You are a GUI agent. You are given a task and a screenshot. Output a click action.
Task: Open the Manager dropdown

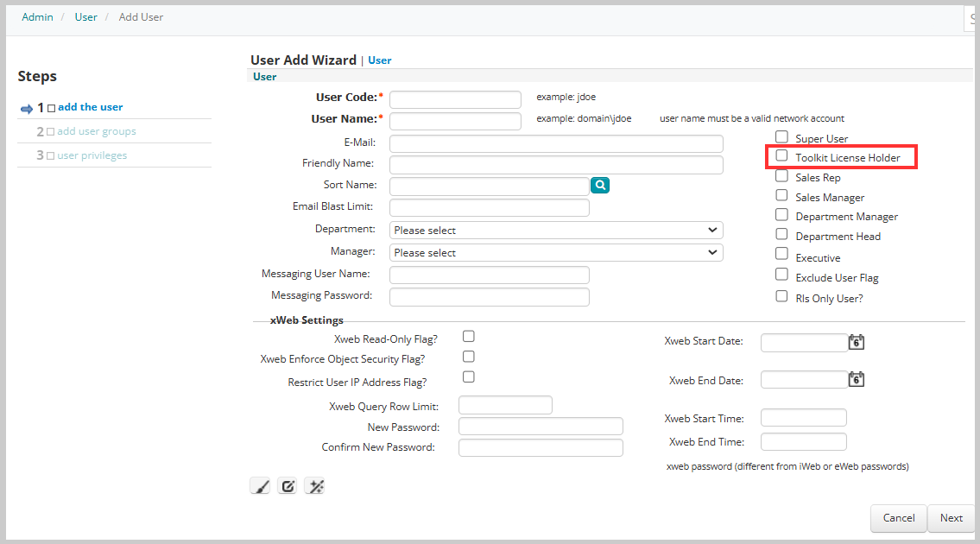click(x=556, y=253)
